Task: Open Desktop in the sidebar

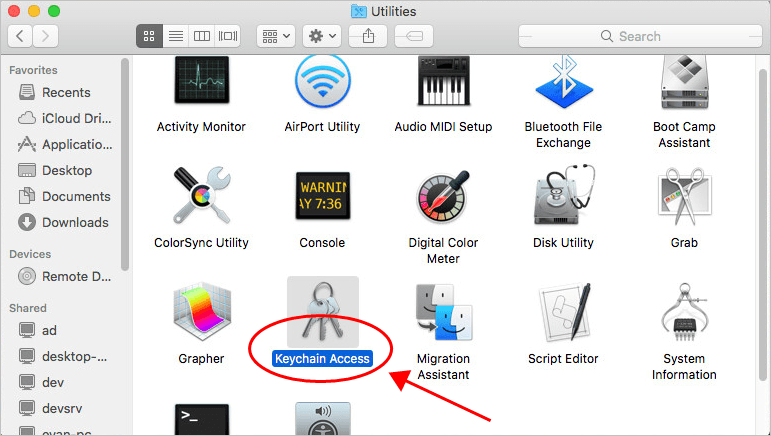Action: (x=65, y=171)
